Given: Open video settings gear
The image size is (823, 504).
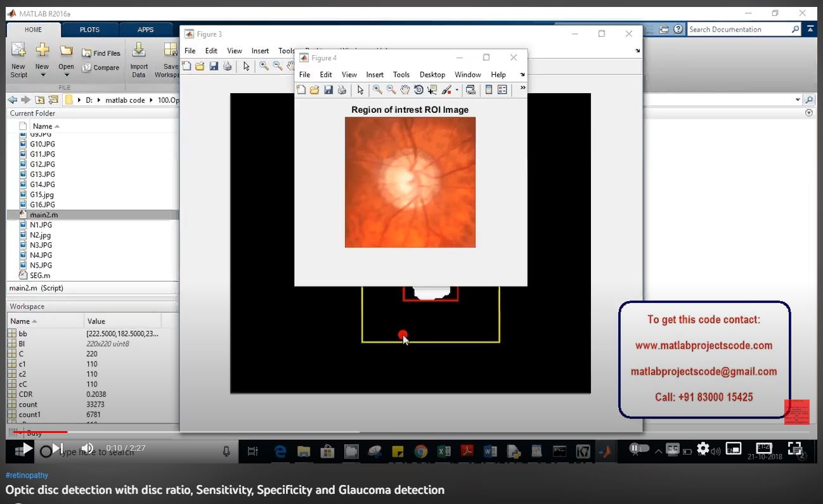Looking at the screenshot, I should click(703, 448).
